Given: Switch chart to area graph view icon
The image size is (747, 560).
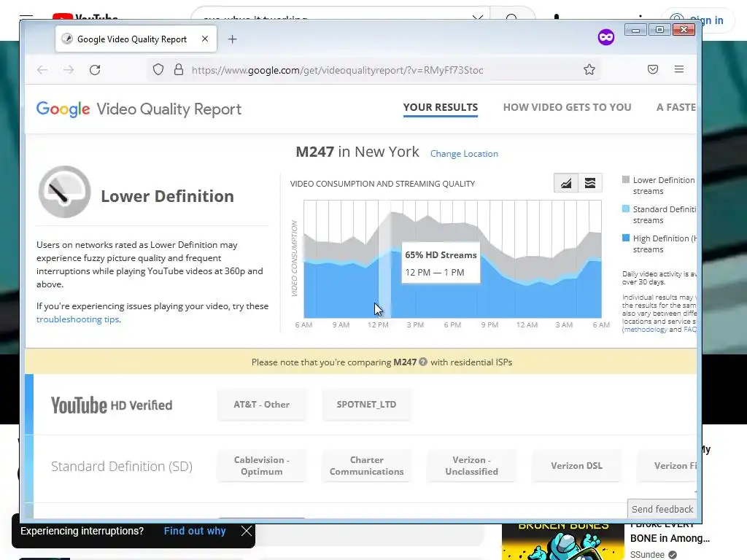Looking at the screenshot, I should pyautogui.click(x=566, y=183).
